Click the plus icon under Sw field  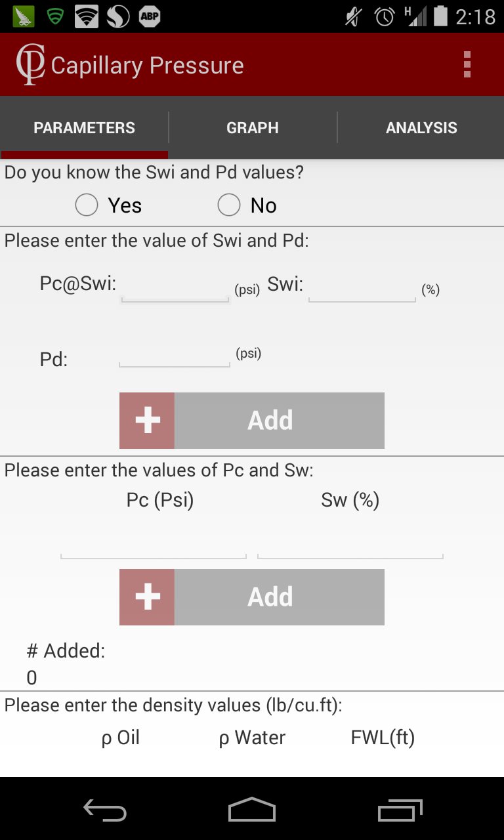147,597
